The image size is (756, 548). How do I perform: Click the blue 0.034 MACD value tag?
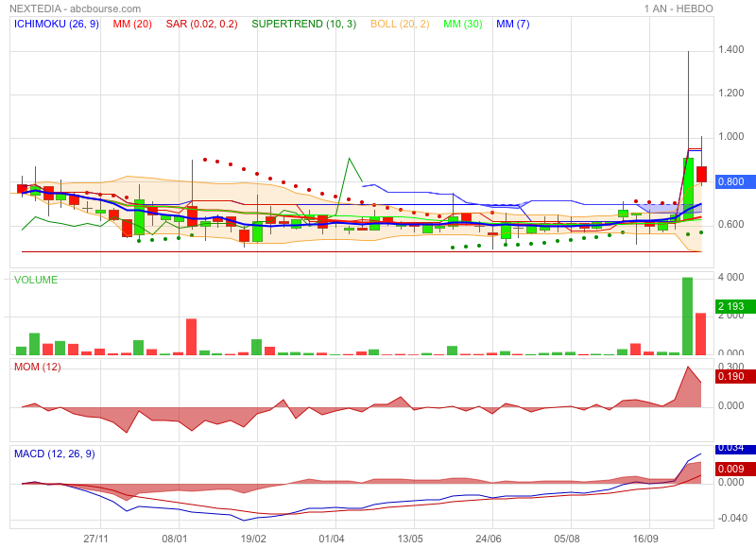(x=735, y=449)
